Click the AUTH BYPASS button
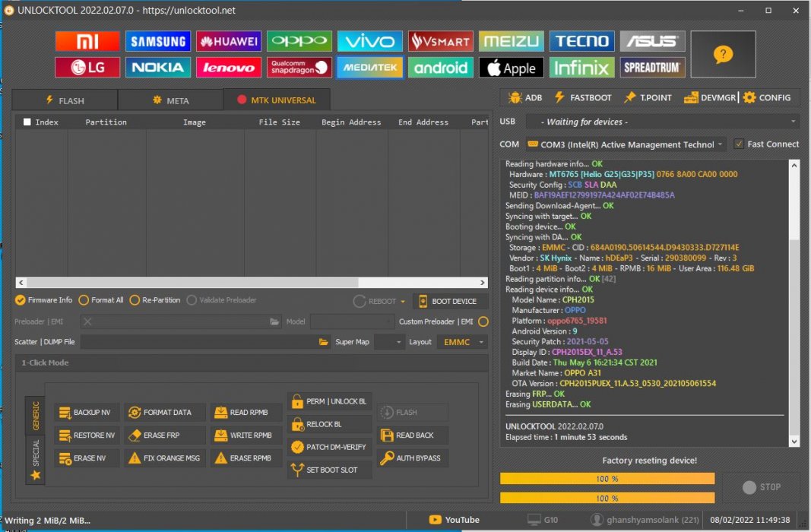 [x=412, y=458]
